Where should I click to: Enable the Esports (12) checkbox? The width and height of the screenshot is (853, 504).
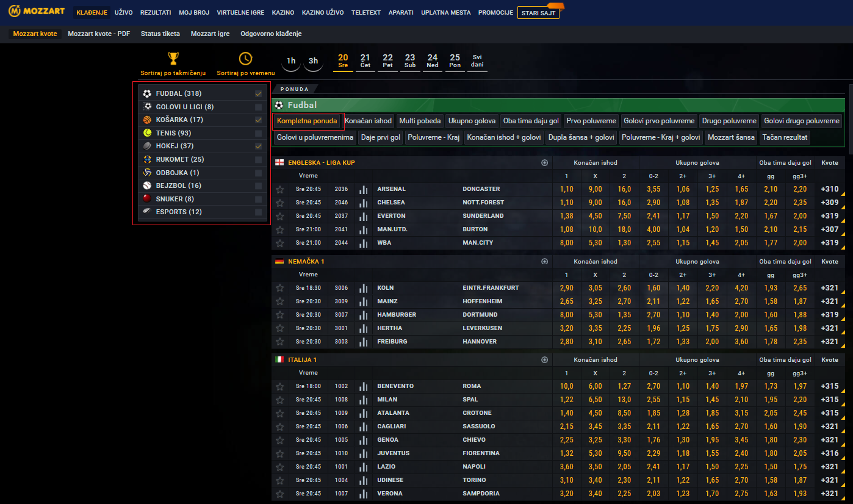[x=259, y=212]
